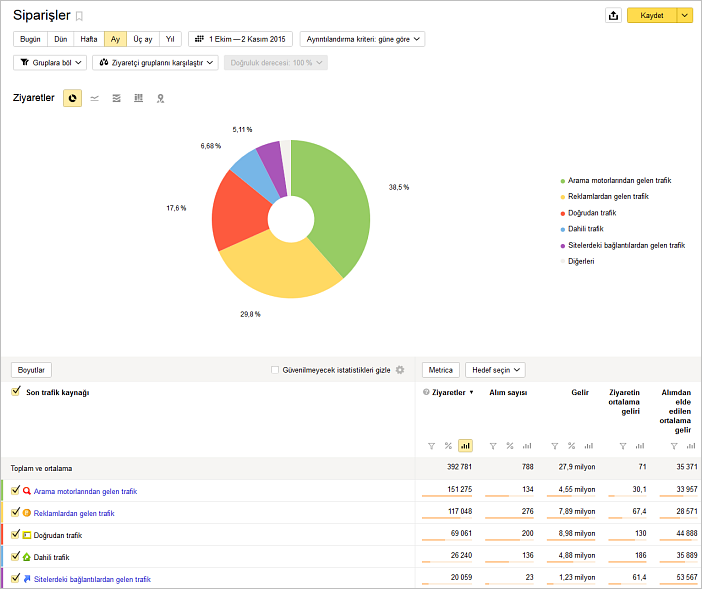Filter the Alım sayısı column
Image resolution: width=702 pixels, height=589 pixels.
(x=493, y=446)
